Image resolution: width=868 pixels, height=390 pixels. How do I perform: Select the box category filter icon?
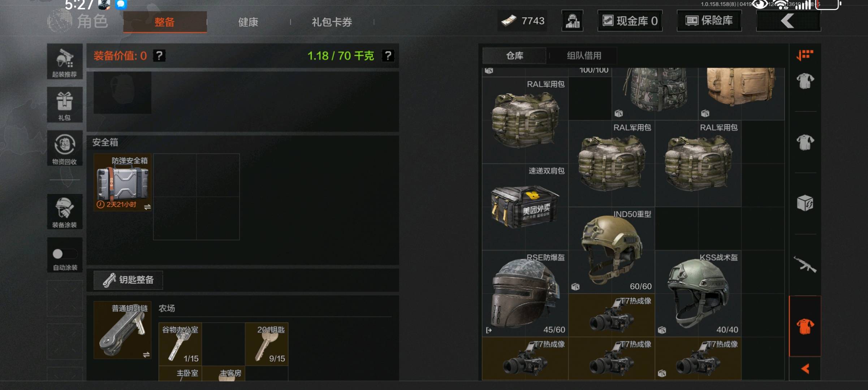tap(805, 203)
